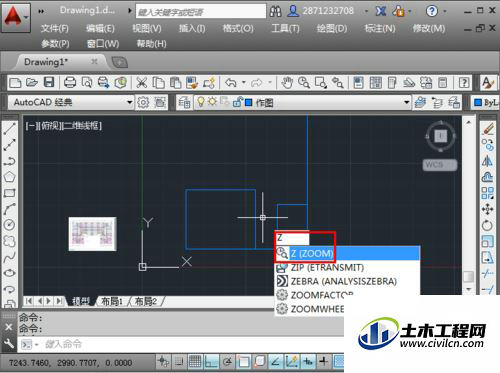Paste from clipboard using the Paste icon
Viewport: 500px width, 373px height.
click(x=175, y=82)
